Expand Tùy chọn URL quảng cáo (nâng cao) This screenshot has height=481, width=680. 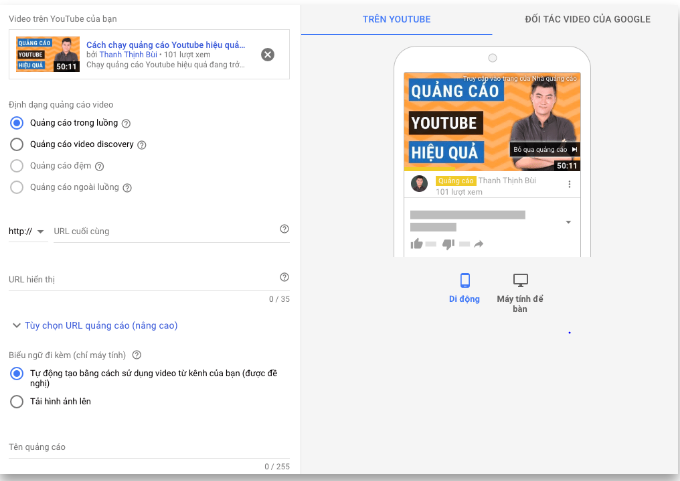pos(95,325)
